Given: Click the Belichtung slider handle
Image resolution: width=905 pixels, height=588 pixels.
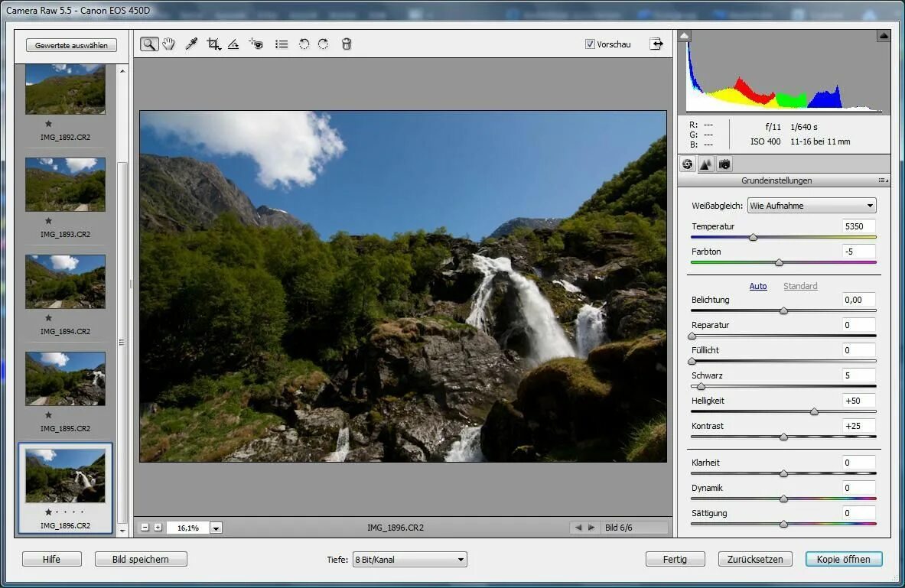Looking at the screenshot, I should 784,311.
